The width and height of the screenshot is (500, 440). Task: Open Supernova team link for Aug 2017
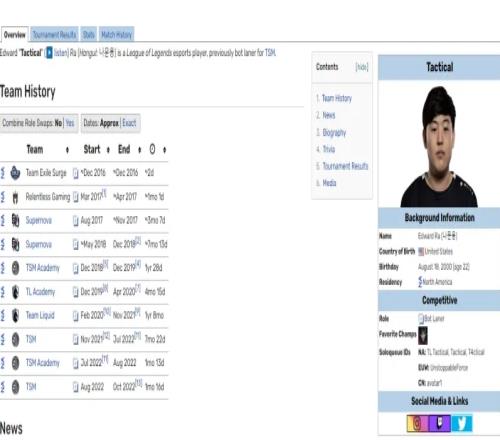39,220
